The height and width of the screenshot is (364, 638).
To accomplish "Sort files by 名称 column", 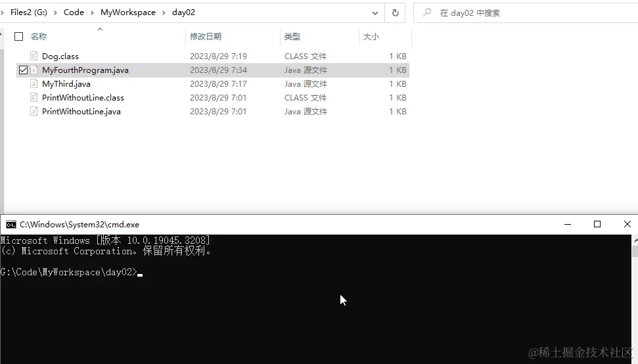I will 39,37.
